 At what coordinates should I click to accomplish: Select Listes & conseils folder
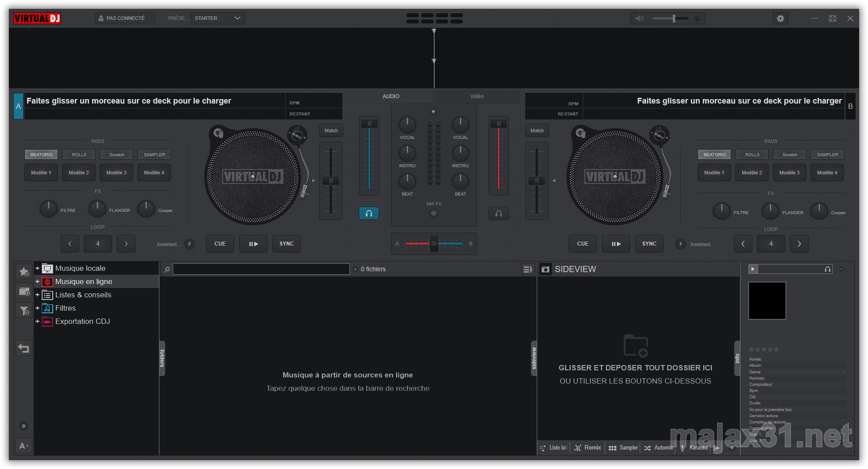click(97, 295)
